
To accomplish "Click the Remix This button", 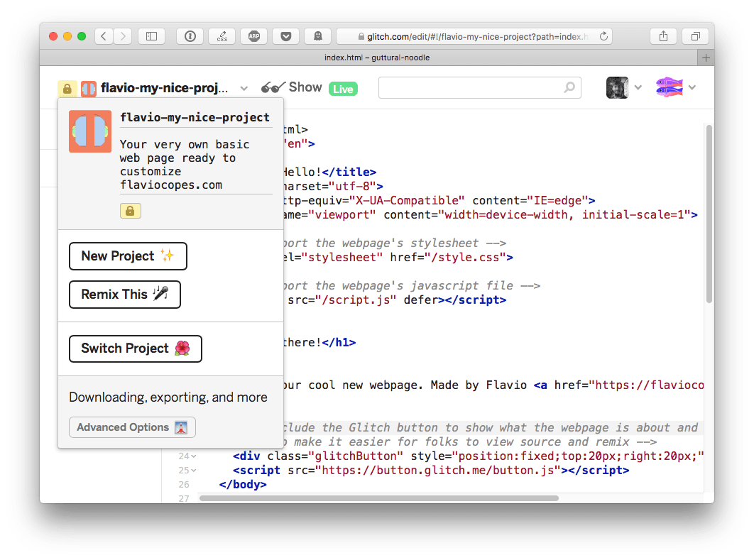I will tap(124, 294).
